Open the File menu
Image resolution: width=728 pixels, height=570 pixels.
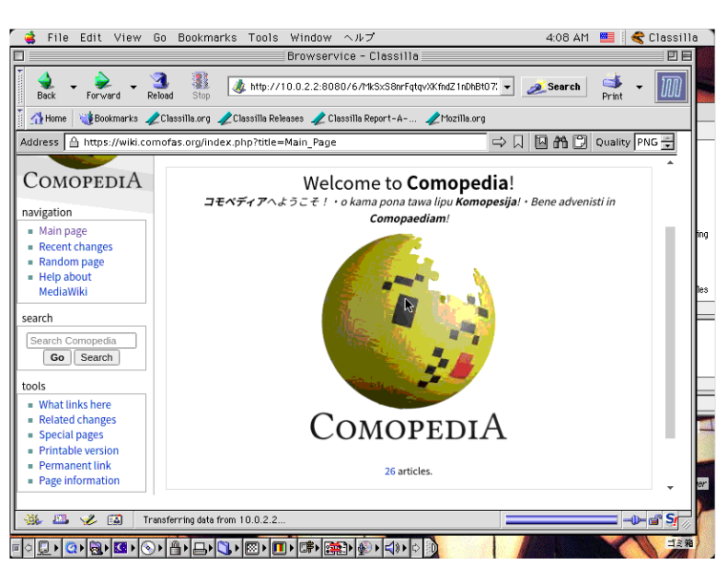coord(57,37)
